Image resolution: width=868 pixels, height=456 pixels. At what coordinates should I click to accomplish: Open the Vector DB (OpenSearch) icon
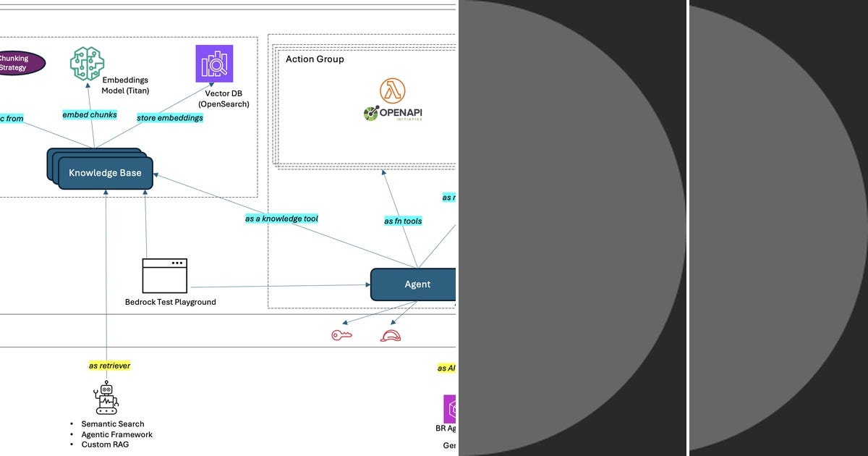(214, 64)
